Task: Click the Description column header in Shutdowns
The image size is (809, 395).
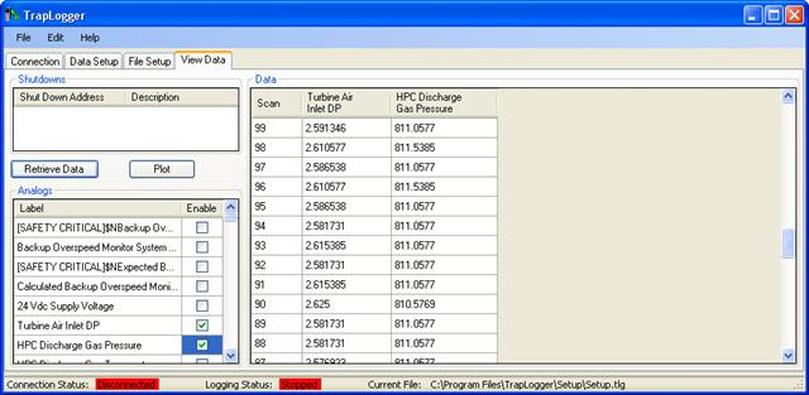Action: point(182,97)
